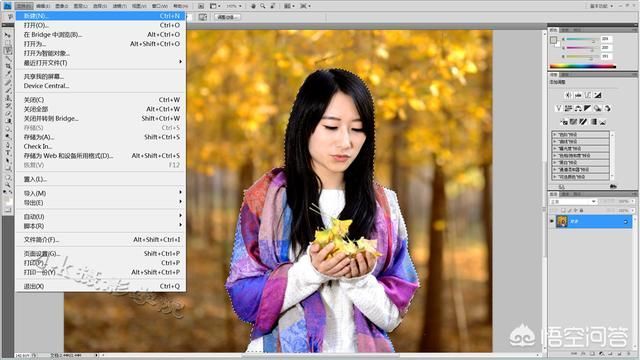Choose 打开(O)... from the File menu
The image size is (640, 360).
point(101,25)
